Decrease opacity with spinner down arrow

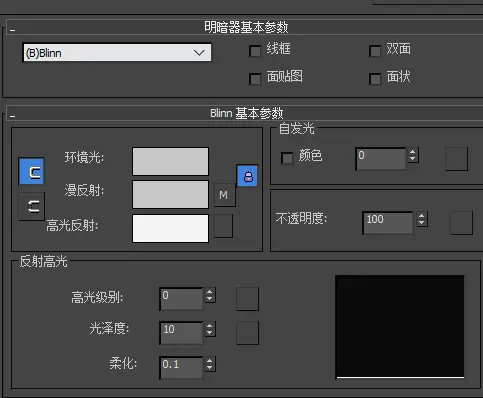[422, 222]
